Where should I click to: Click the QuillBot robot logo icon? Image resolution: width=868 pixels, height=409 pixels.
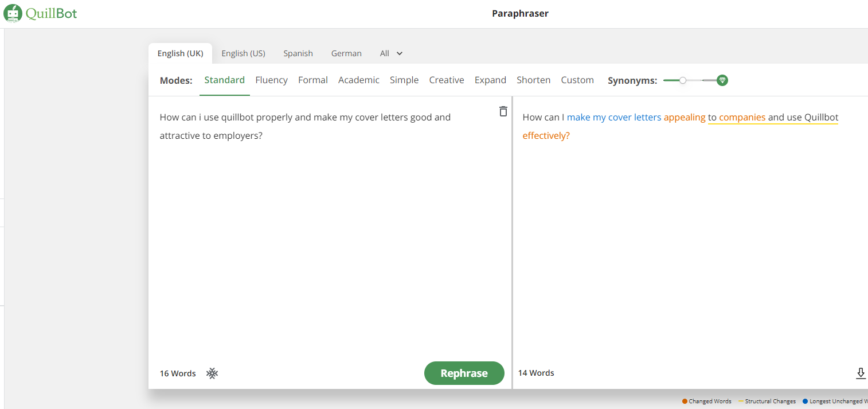click(x=13, y=13)
